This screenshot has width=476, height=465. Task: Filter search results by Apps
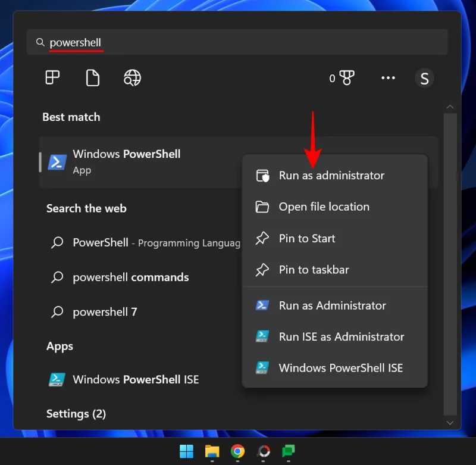coord(52,77)
